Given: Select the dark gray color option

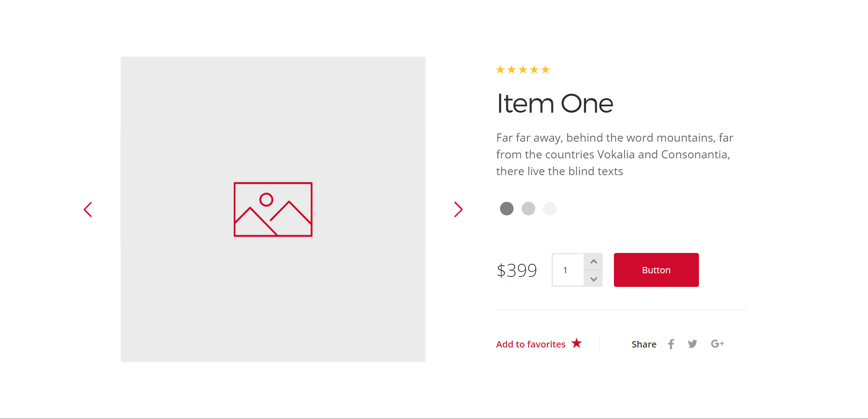Looking at the screenshot, I should 507,209.
